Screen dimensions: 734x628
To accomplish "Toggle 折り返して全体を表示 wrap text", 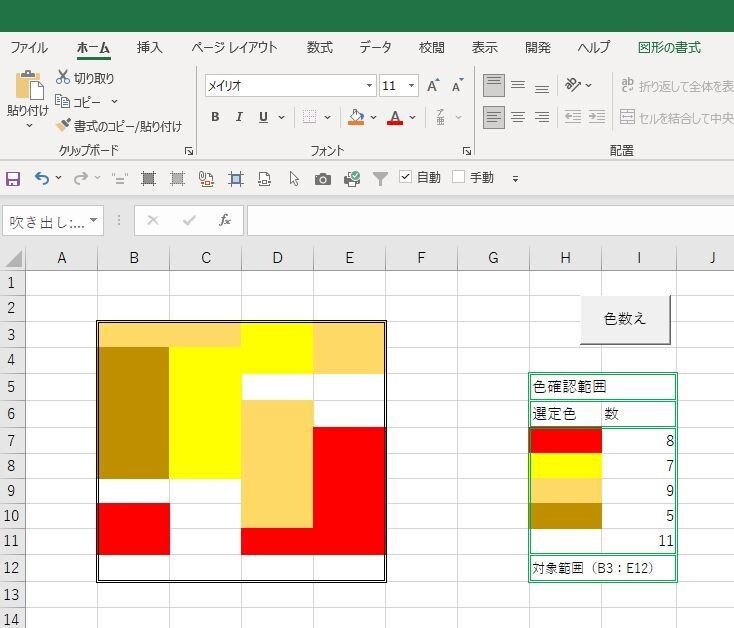I will click(676, 86).
